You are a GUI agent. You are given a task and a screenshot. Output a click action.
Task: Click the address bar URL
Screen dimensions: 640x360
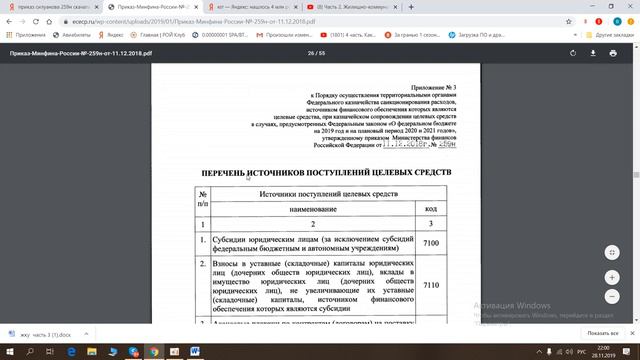coord(193,22)
